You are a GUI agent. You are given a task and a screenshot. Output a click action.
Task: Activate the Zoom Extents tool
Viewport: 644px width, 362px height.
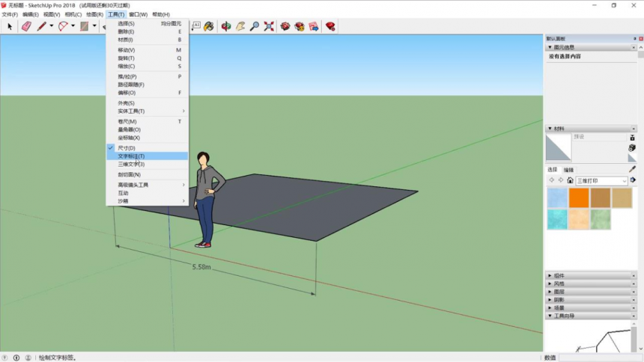pyautogui.click(x=269, y=26)
